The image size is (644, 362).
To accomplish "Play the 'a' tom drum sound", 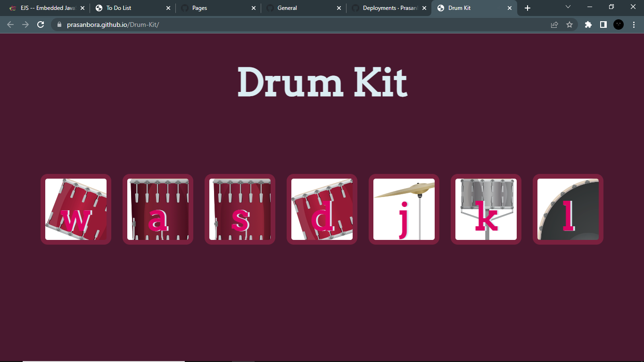I will pos(157,209).
